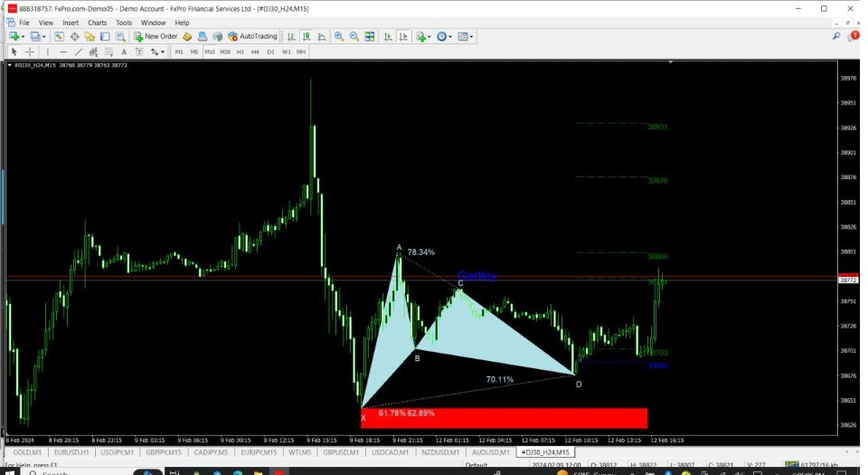Expand the Indicators dropdown arrow
The image size is (868, 475).
(x=429, y=36)
